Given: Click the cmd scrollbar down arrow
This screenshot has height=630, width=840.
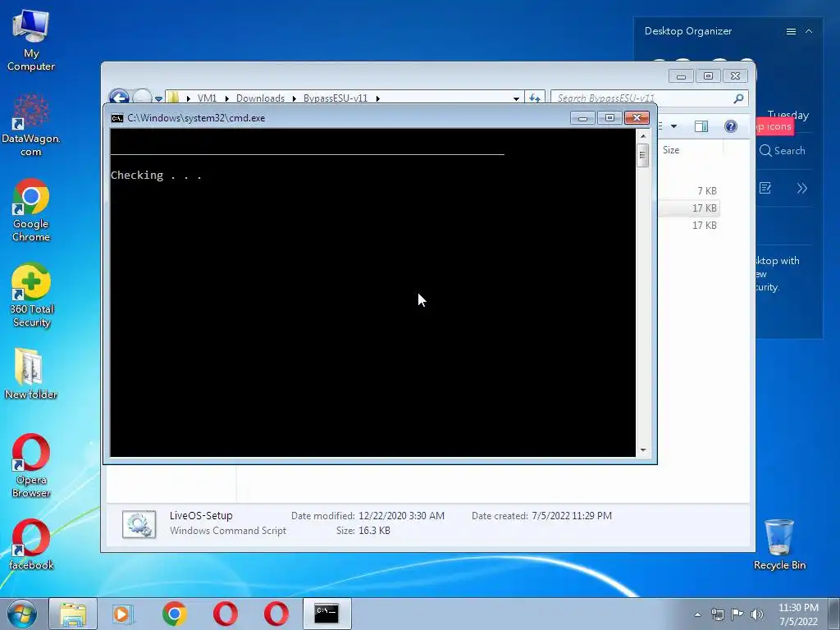Looking at the screenshot, I should 643,450.
